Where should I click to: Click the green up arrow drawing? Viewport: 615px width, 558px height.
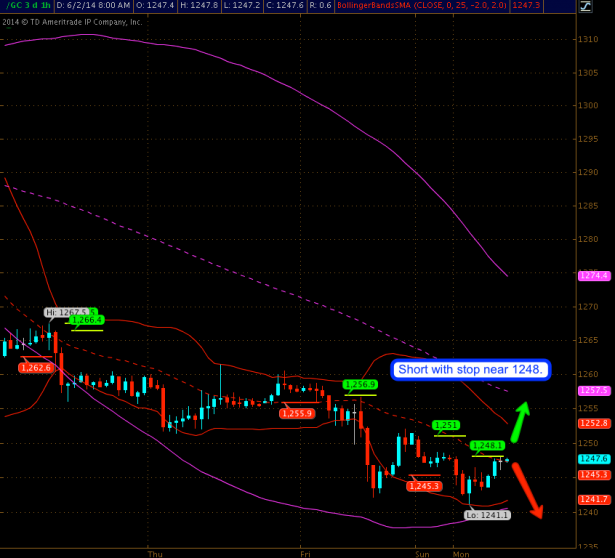tap(520, 422)
